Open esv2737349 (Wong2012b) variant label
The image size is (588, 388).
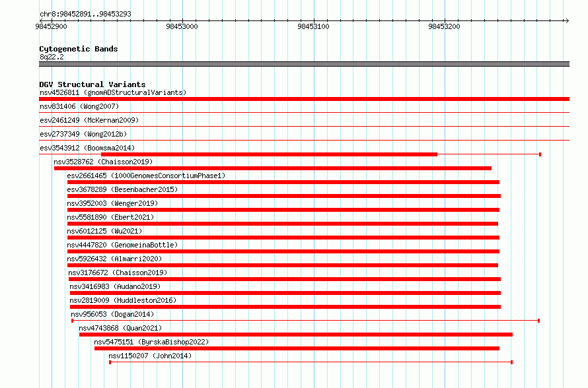(83, 134)
